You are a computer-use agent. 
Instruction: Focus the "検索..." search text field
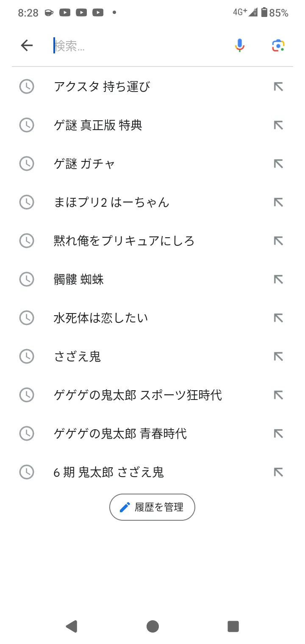pyautogui.click(x=140, y=46)
